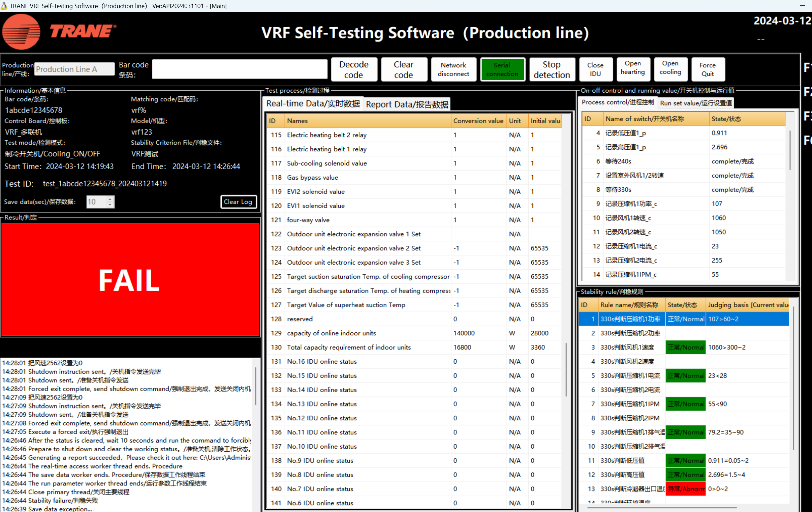Click into the Bar code input field
The image size is (812, 512).
[x=240, y=69]
